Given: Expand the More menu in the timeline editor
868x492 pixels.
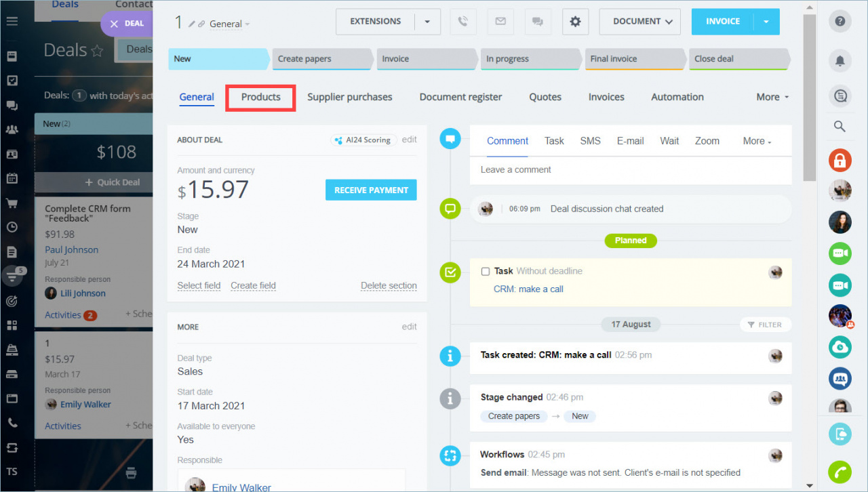Looking at the screenshot, I should click(x=757, y=141).
